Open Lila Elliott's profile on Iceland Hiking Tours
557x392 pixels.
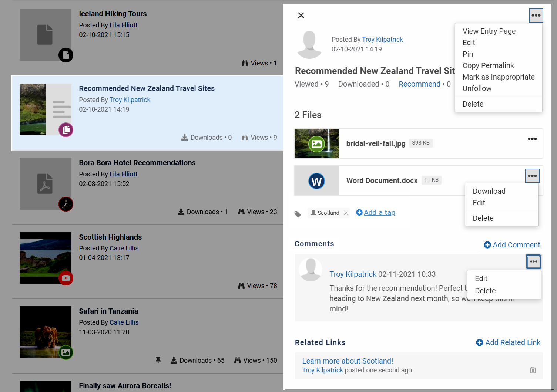pyautogui.click(x=124, y=25)
